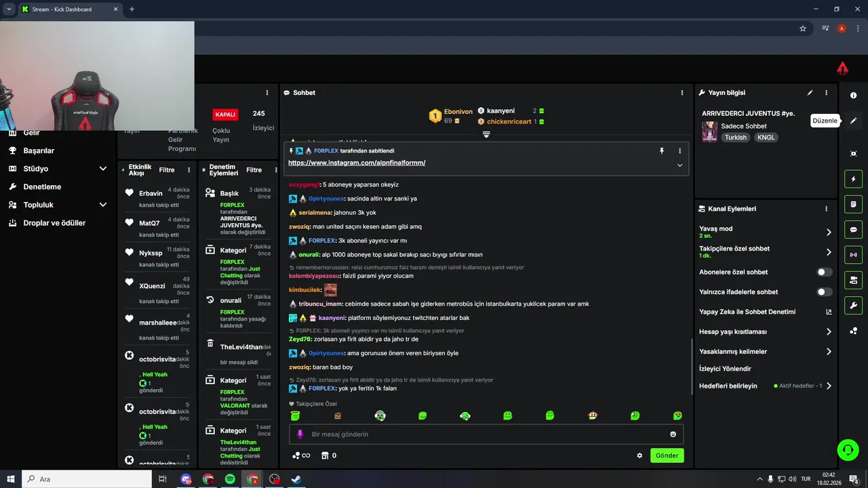Click the broadcast signal sidebar icon
This screenshot has width=868, height=488.
click(x=853, y=255)
